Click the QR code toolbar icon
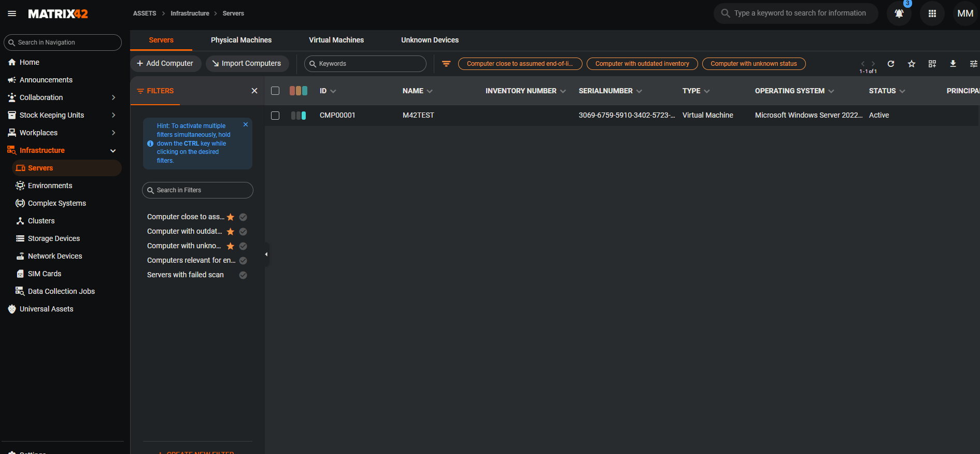This screenshot has height=454, width=980. click(x=932, y=64)
